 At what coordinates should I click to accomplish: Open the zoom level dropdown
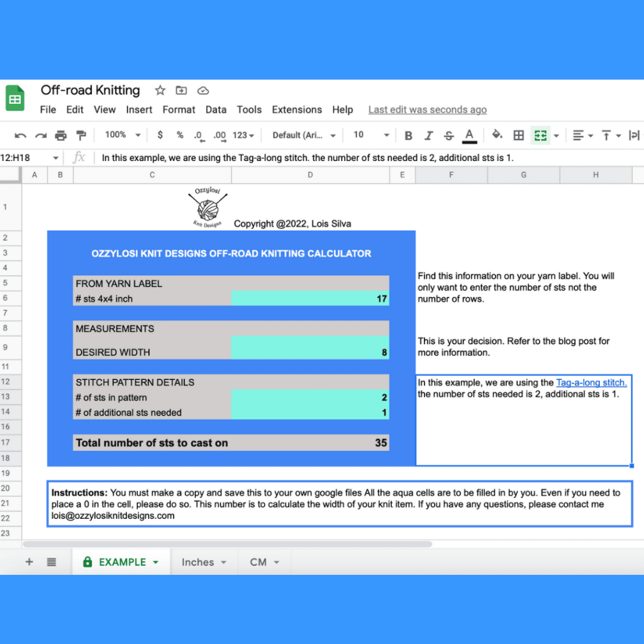click(123, 135)
